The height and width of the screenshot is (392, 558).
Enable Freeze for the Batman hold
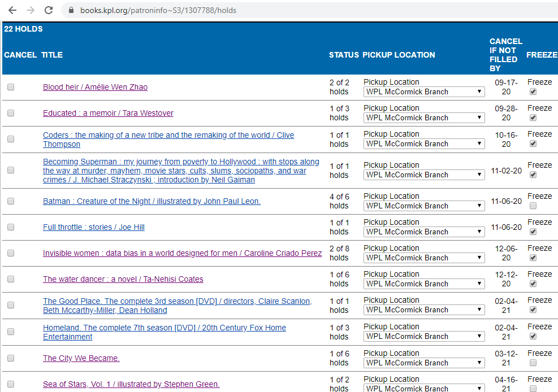533,206
